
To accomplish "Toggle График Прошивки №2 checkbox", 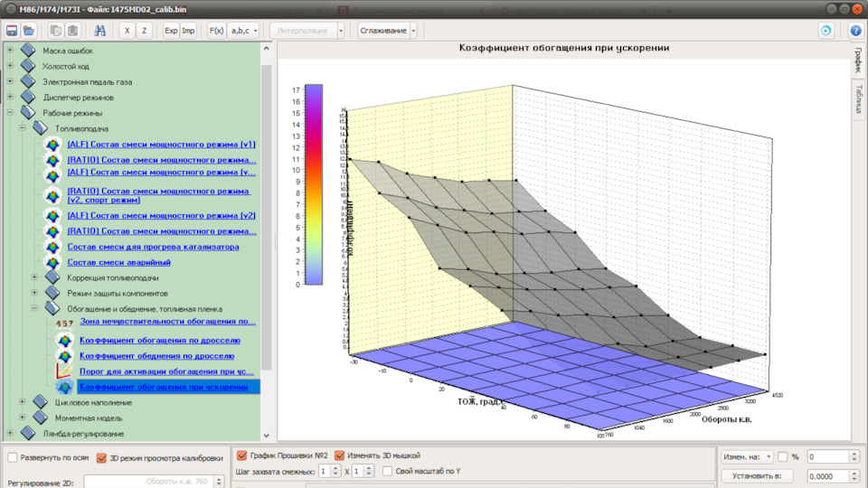I will 242,455.
